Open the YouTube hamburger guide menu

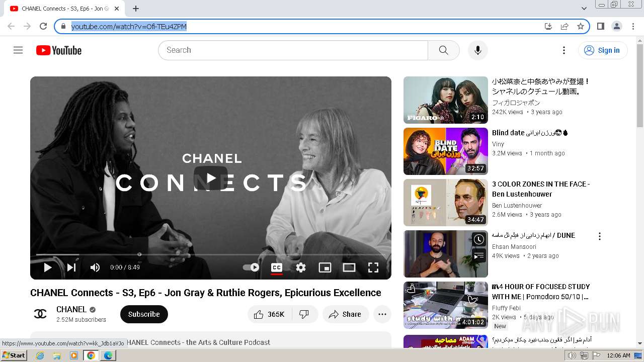[x=18, y=50]
